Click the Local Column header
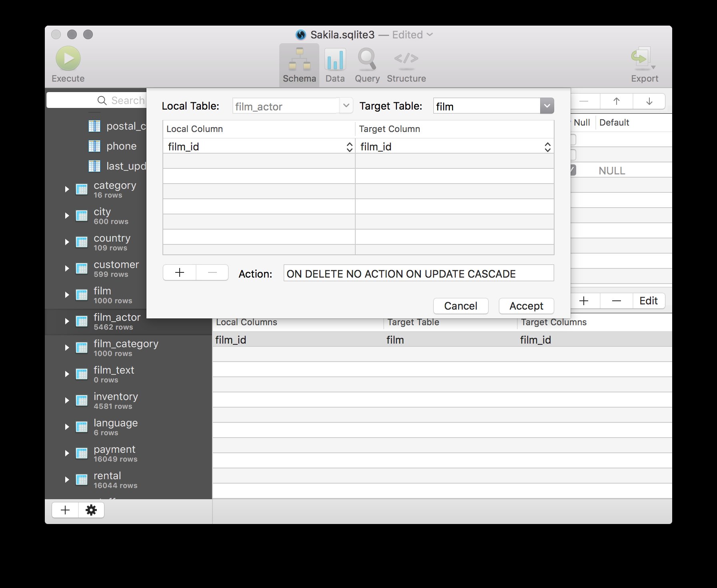This screenshot has height=588, width=717. pos(194,129)
